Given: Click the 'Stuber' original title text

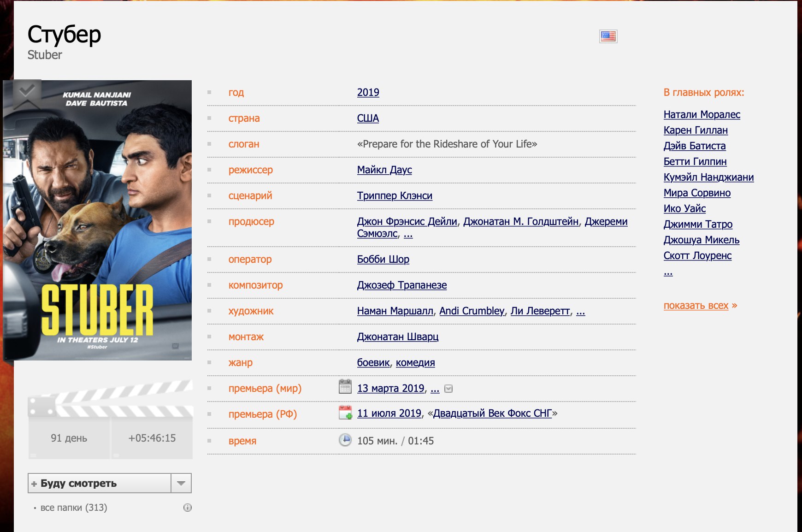Looking at the screenshot, I should click(45, 55).
